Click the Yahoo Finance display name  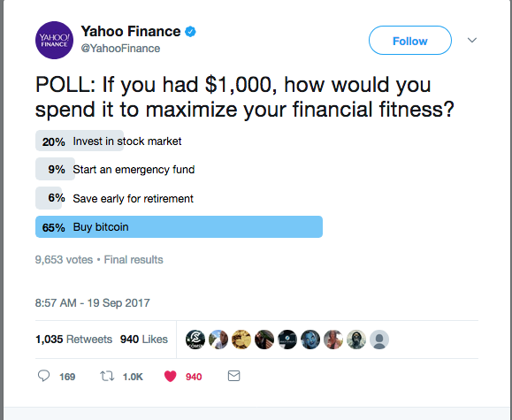pos(131,31)
